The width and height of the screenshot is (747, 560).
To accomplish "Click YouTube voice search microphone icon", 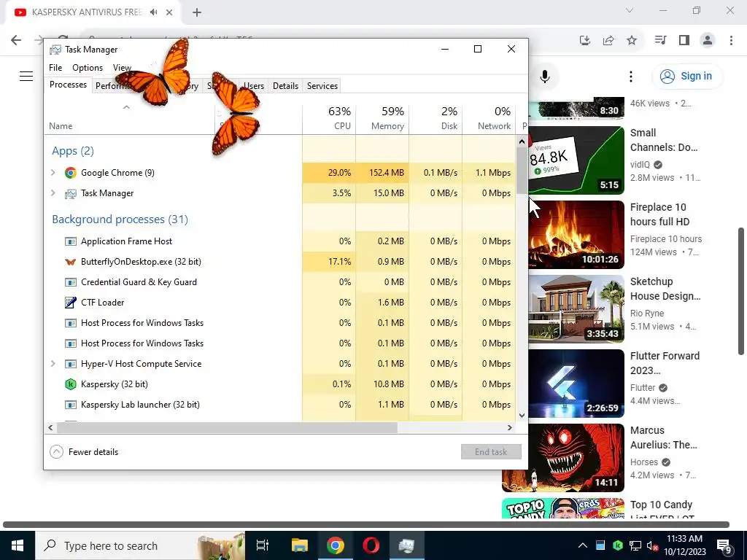I will point(545,77).
